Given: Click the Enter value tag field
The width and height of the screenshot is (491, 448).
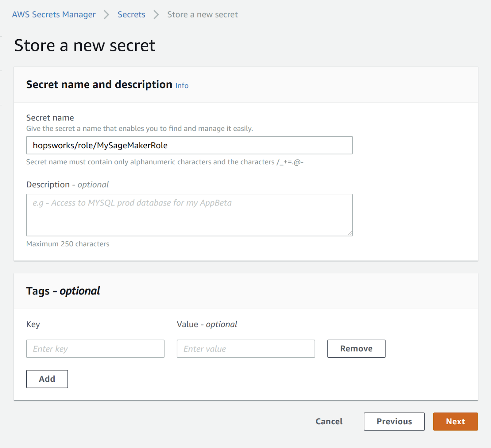Looking at the screenshot, I should [x=245, y=349].
